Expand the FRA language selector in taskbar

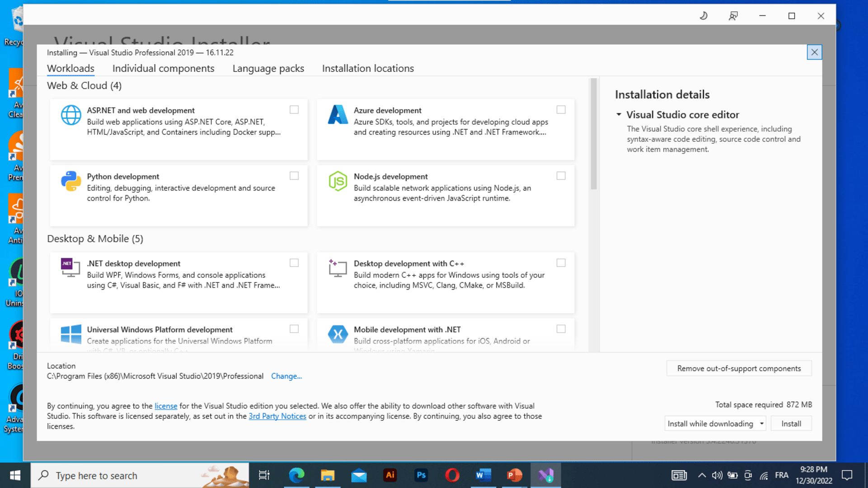coord(782,475)
